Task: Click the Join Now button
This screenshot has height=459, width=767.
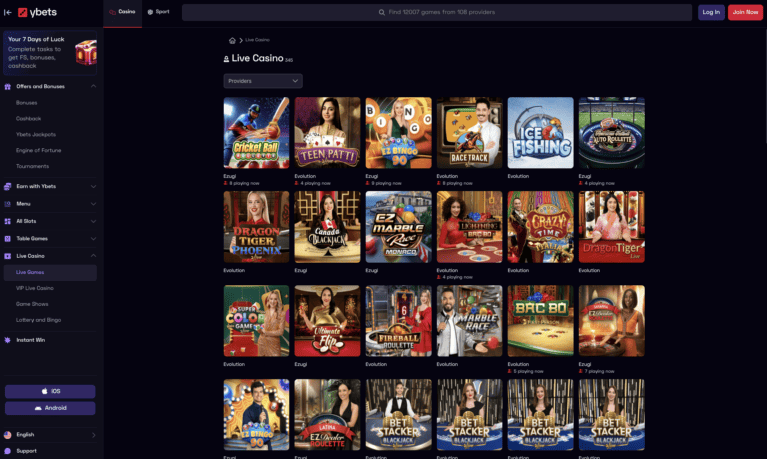Action: pos(745,12)
